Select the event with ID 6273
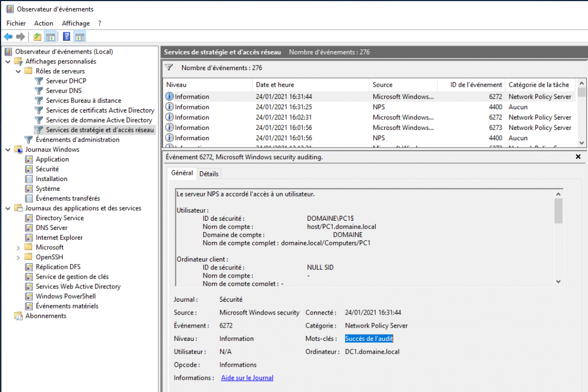The width and height of the screenshot is (588, 392). pos(370,128)
